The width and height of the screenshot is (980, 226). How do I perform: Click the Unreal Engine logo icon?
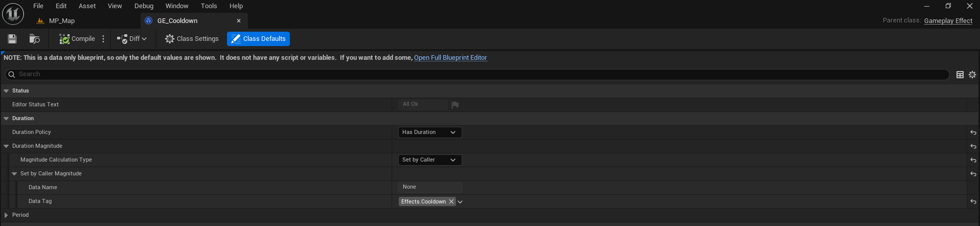(x=13, y=14)
